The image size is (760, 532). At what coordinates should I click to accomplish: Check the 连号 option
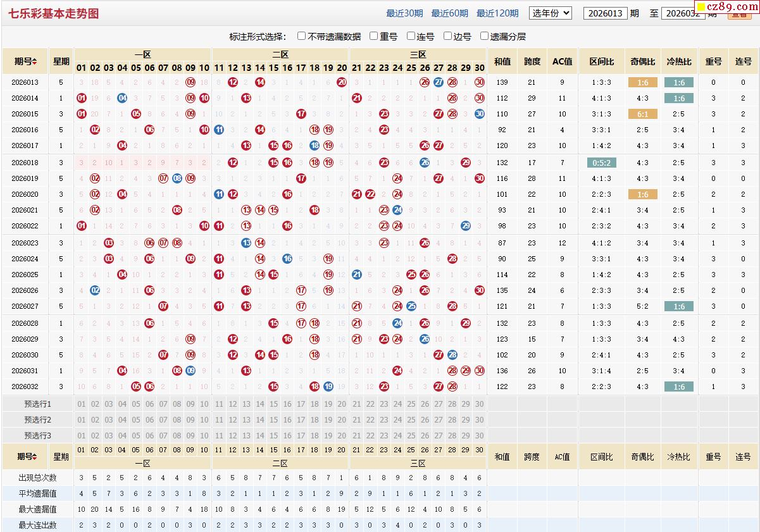click(411, 36)
